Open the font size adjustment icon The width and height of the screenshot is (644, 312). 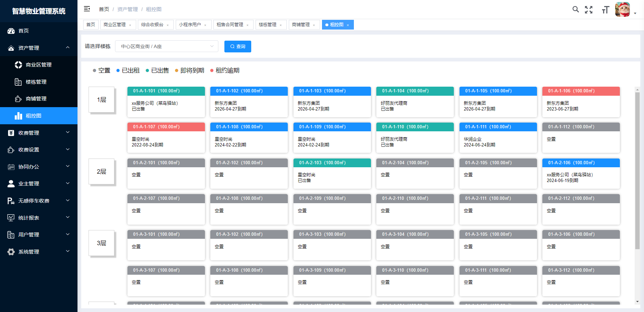(605, 10)
